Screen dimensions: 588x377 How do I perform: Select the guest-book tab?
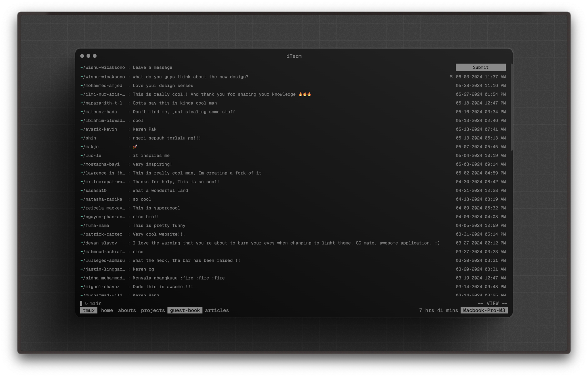point(185,310)
